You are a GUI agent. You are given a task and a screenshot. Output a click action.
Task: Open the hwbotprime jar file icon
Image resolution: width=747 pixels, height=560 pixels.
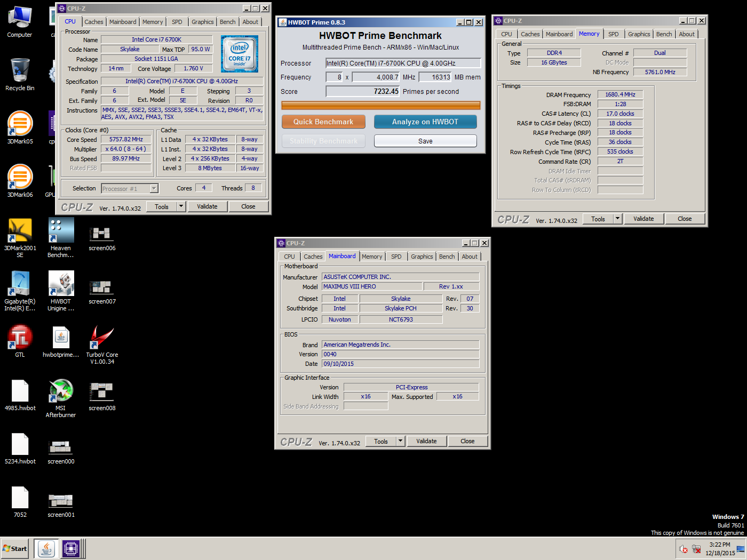61,341
